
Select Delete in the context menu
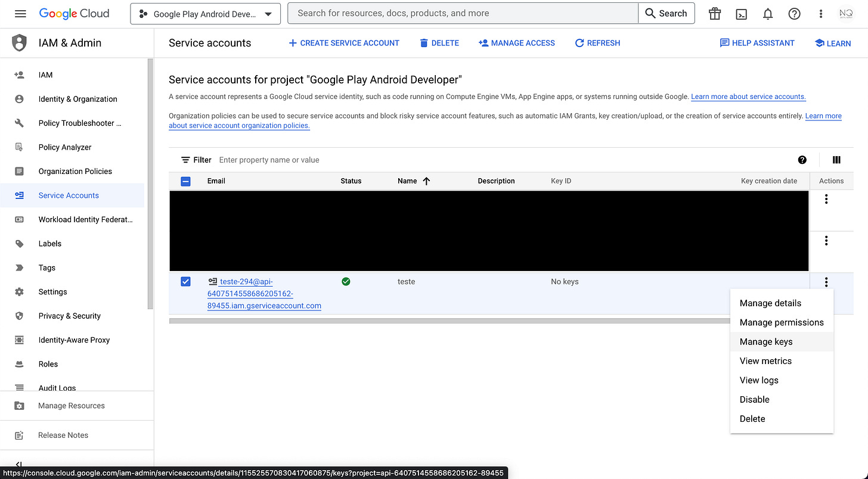(x=782, y=419)
